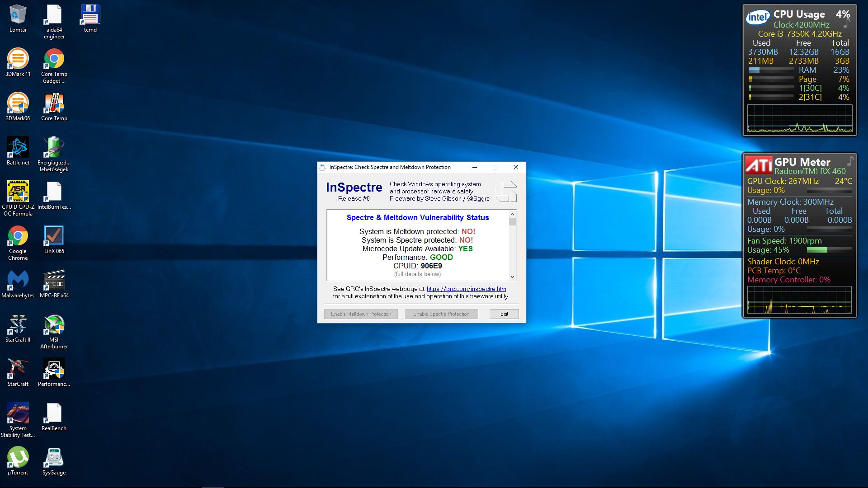Click the scroll up arrow in status panel
The width and height of the screenshot is (868, 488).
click(512, 214)
